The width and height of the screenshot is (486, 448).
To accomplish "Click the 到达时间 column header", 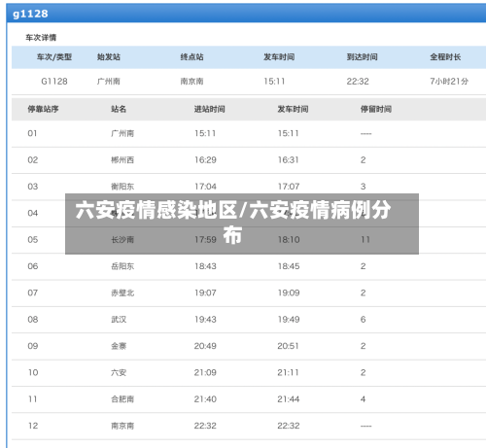I will coord(362,57).
